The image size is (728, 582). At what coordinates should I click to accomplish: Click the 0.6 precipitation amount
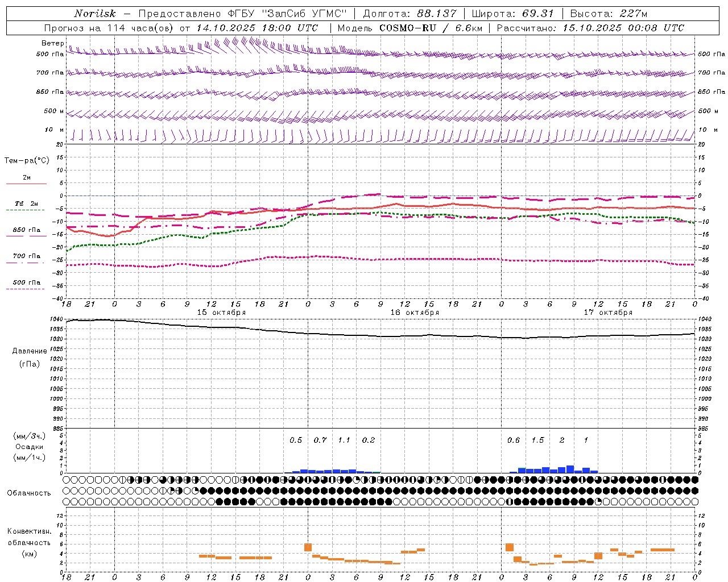tap(514, 440)
